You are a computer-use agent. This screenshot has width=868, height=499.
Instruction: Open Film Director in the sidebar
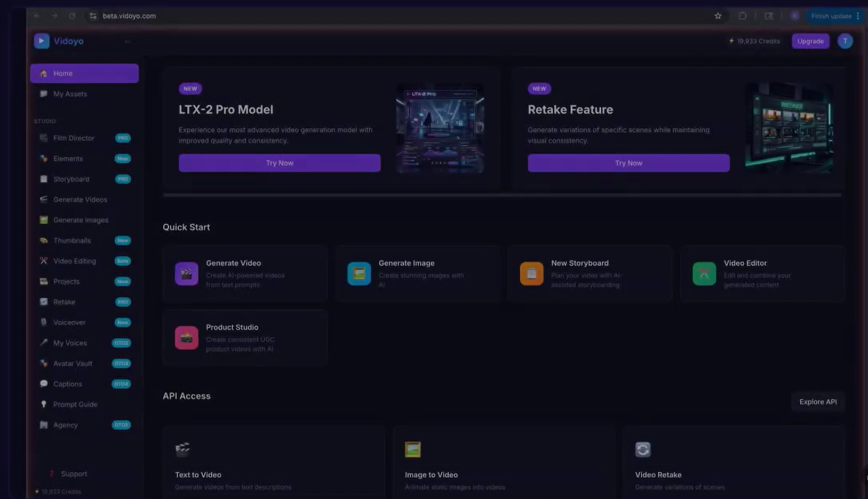pos(74,138)
